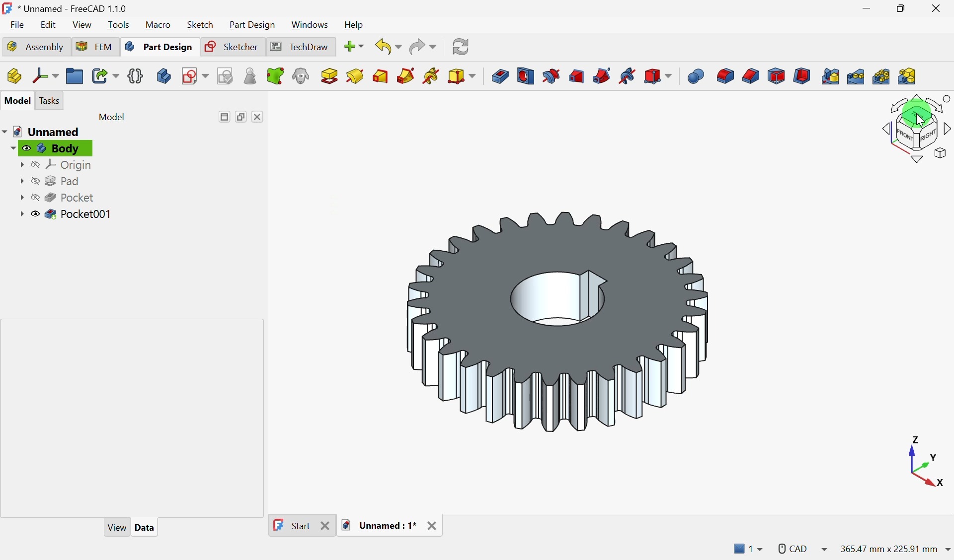The image size is (954, 560).
Task: Open the Sketch menu
Action: point(200,25)
